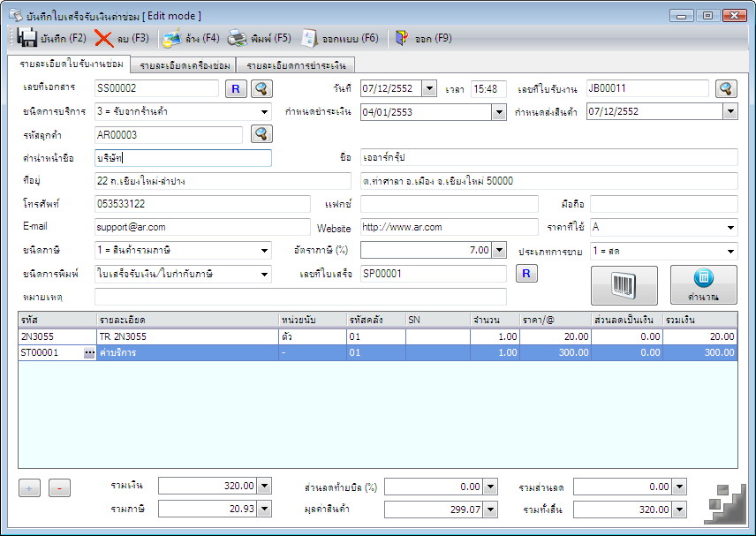Click the save (F2) floppy disk icon
The image size is (756, 536).
[x=27, y=38]
